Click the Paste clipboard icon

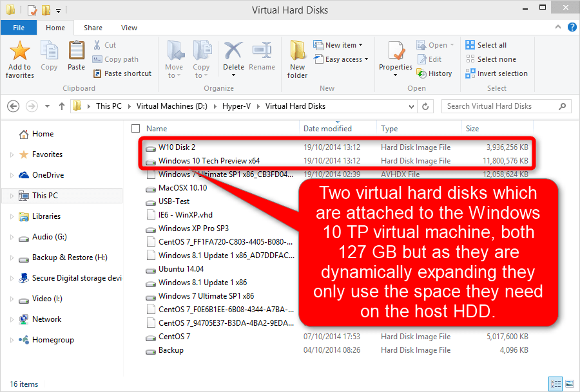(x=77, y=50)
